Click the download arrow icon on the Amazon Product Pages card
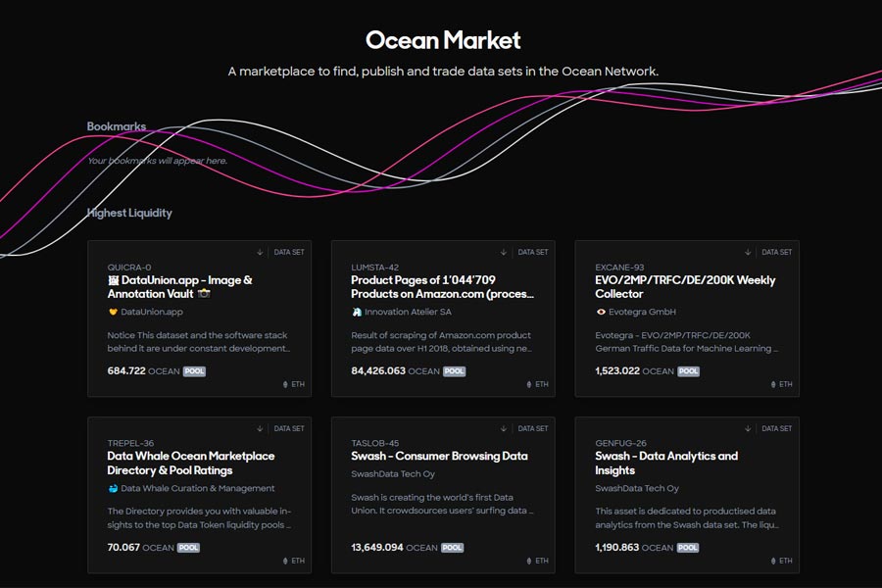This screenshot has width=882, height=588. click(x=504, y=252)
